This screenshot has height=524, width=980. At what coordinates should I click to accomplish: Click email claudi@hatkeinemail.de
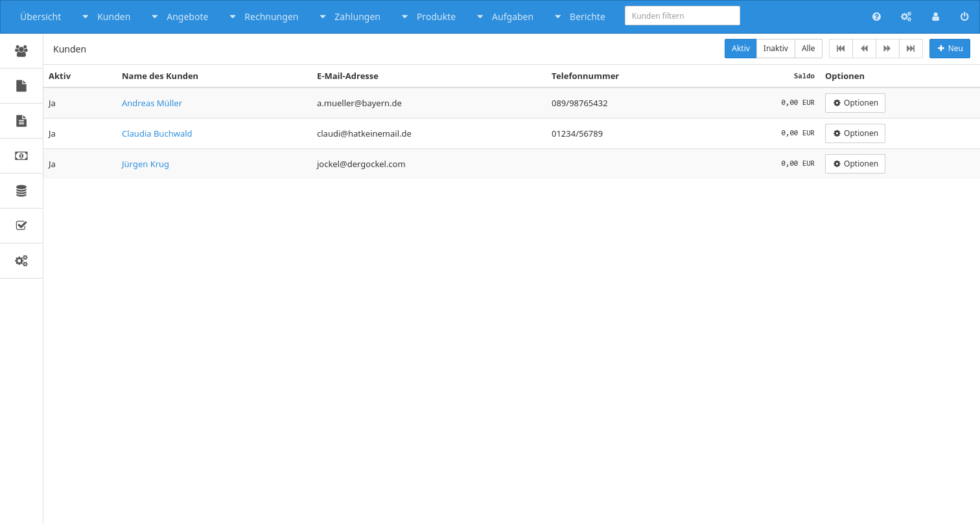(x=364, y=133)
